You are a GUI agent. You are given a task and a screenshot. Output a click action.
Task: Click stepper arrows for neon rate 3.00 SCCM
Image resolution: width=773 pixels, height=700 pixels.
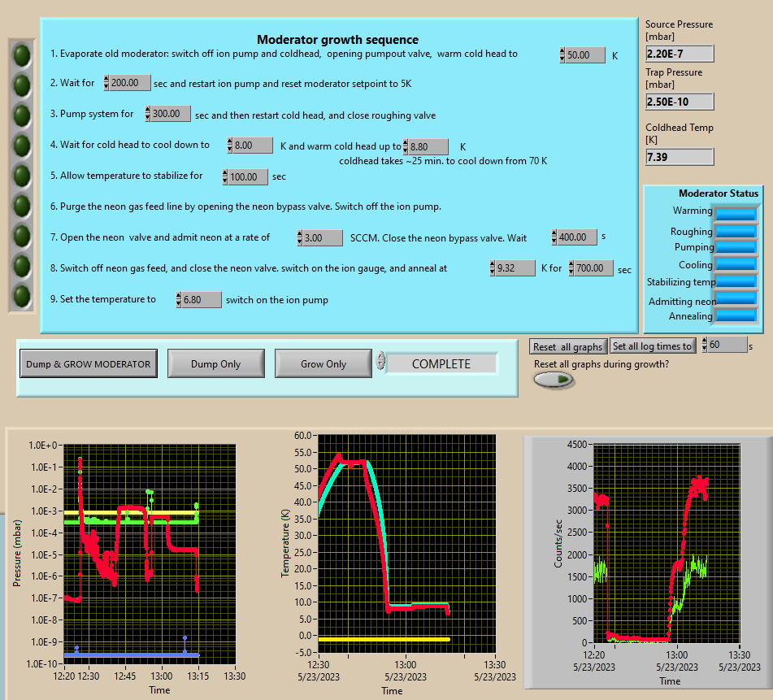tap(301, 238)
